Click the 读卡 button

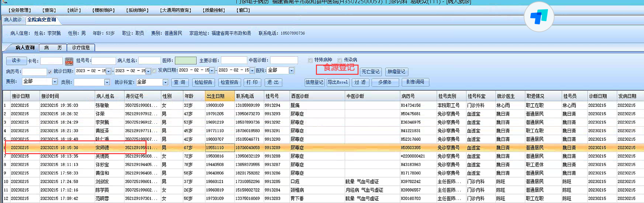tap(16, 61)
